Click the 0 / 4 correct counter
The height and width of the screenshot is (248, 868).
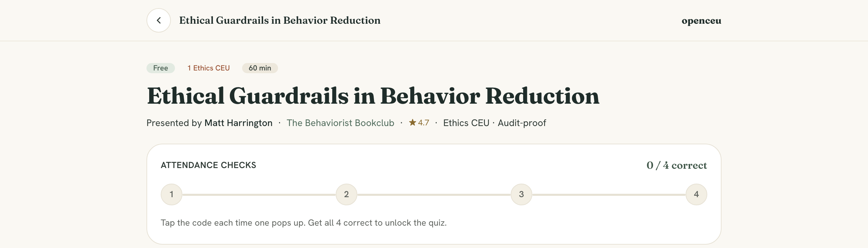tap(677, 165)
